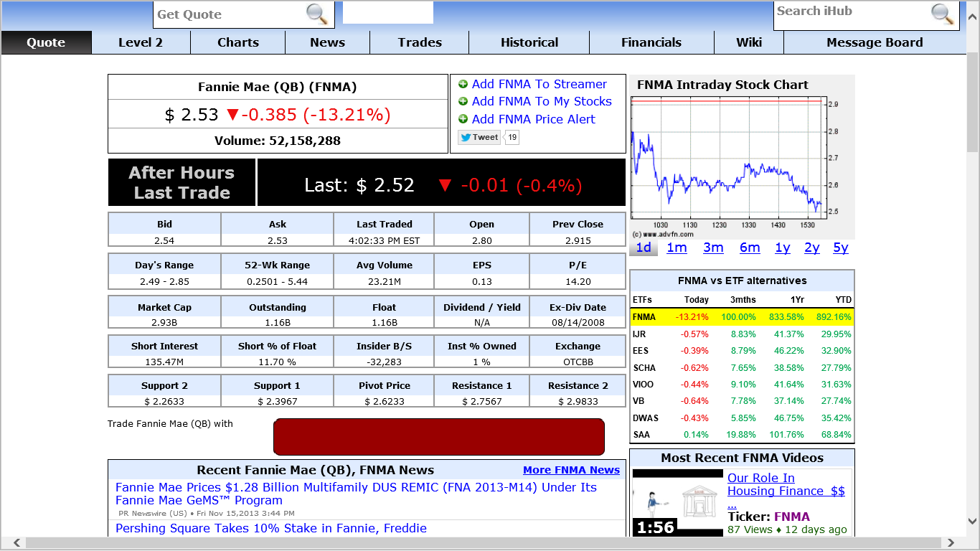Click the tweet count bubble showing 19

point(512,137)
